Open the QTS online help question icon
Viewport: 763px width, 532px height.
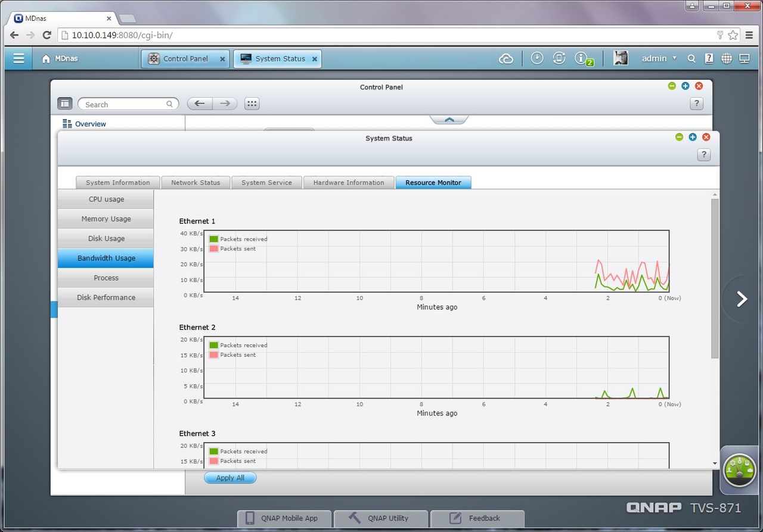click(709, 58)
